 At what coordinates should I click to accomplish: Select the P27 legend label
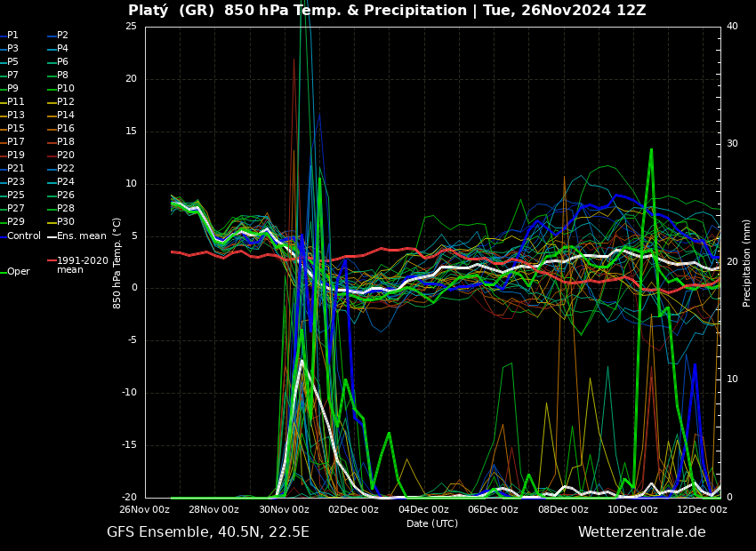(16, 209)
